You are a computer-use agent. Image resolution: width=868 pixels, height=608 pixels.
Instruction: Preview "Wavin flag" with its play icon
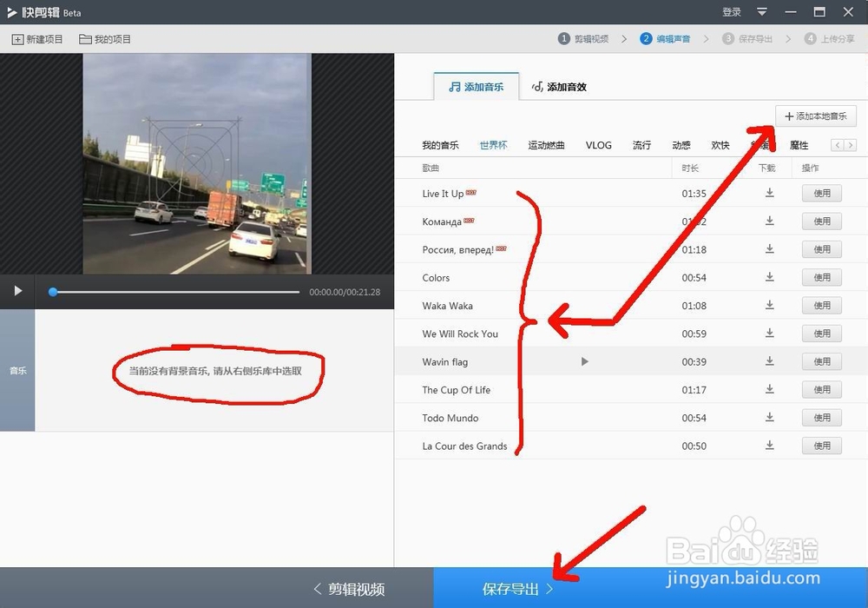(584, 361)
